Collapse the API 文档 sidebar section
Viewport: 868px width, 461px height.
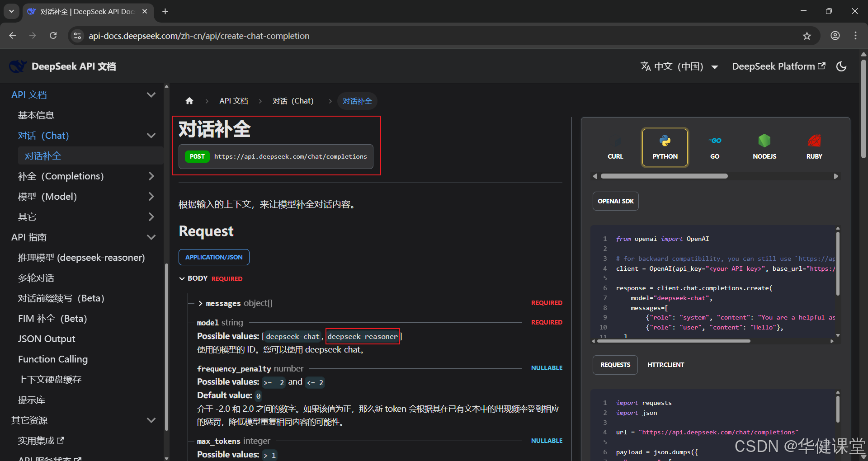(151, 95)
